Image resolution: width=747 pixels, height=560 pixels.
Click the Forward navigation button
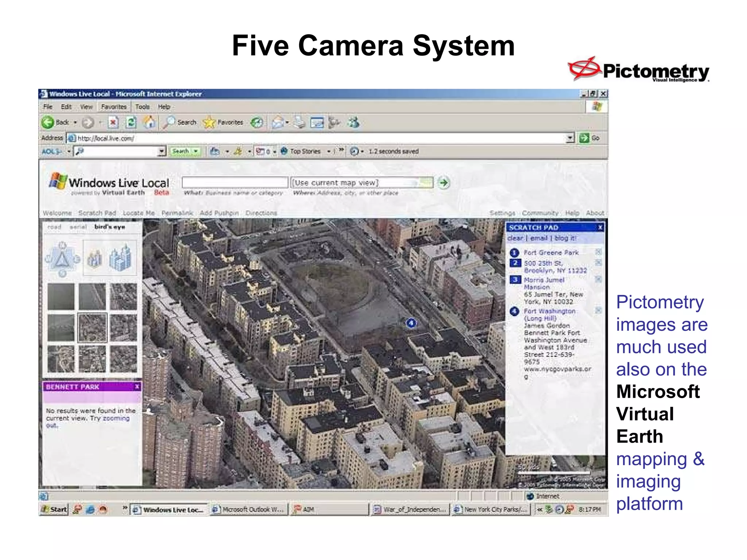(88, 122)
